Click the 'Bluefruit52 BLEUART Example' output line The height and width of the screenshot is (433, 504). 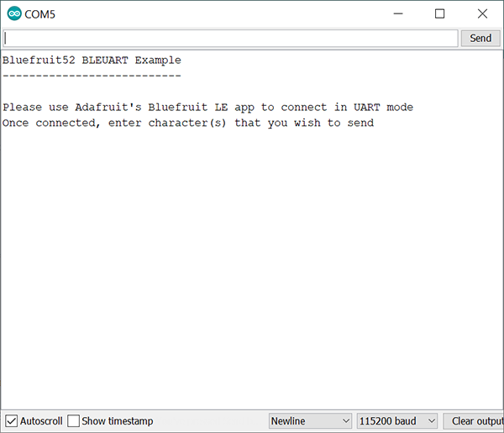[x=92, y=61]
